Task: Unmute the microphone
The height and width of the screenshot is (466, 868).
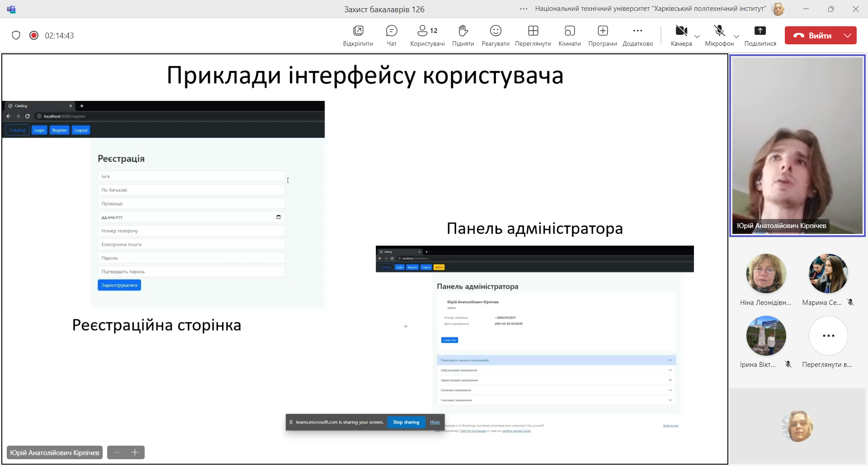Action: pyautogui.click(x=719, y=32)
